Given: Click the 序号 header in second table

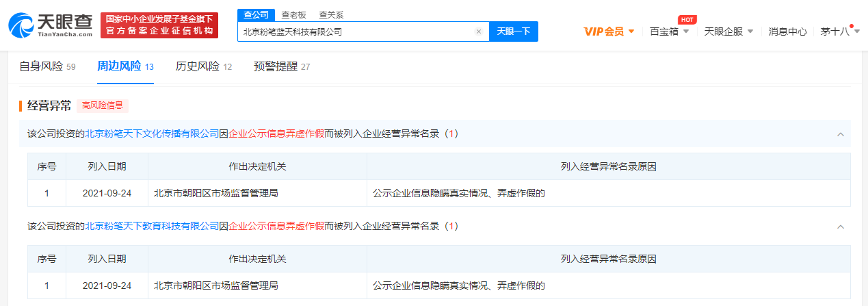Looking at the screenshot, I should [47, 259].
